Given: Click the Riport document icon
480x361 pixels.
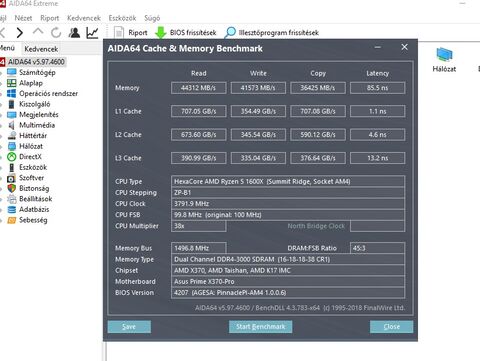Looking at the screenshot, I should (119, 33).
